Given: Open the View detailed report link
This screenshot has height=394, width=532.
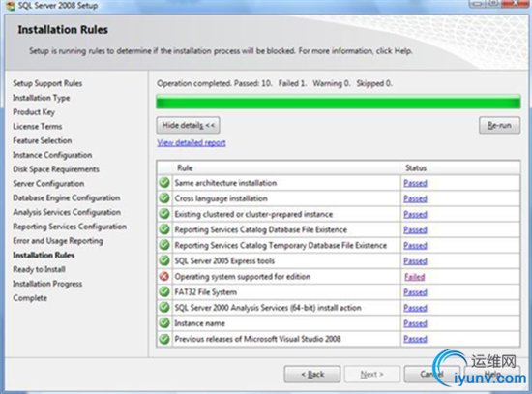Looking at the screenshot, I should click(x=192, y=143).
